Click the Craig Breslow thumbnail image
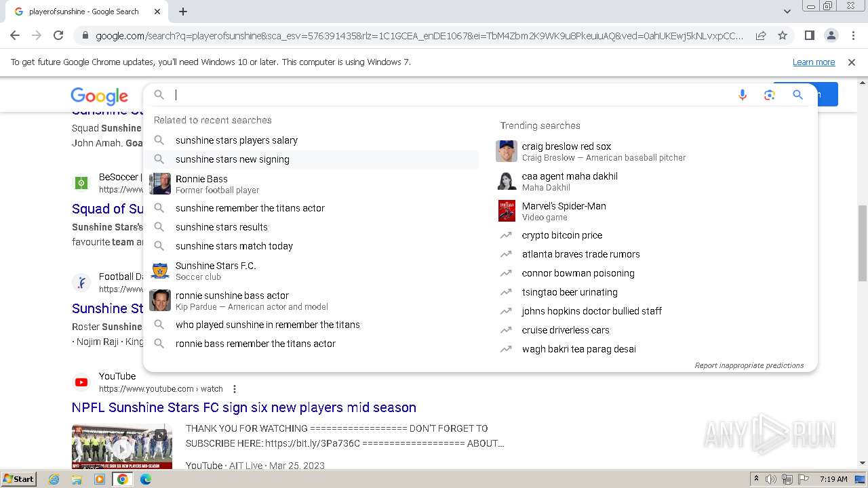868x488 pixels. point(506,151)
